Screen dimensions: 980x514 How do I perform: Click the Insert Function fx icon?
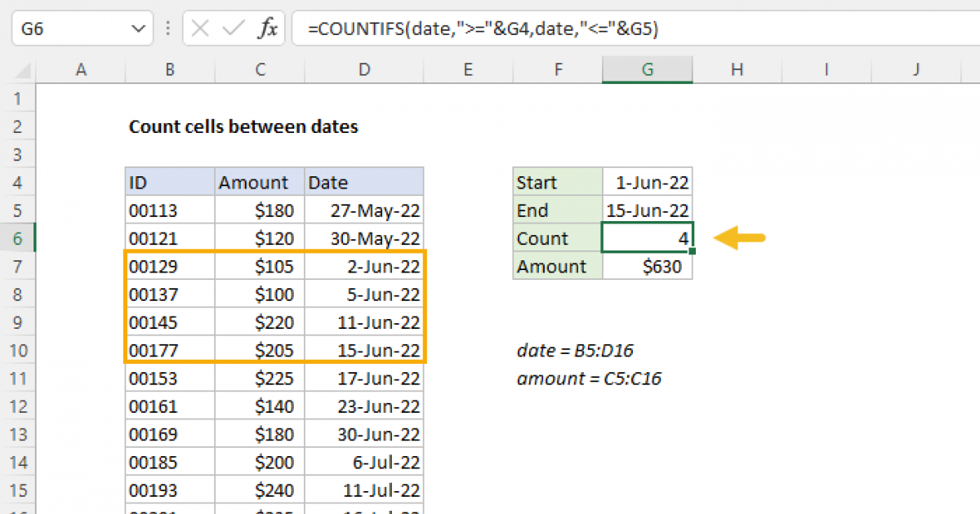[x=267, y=29]
